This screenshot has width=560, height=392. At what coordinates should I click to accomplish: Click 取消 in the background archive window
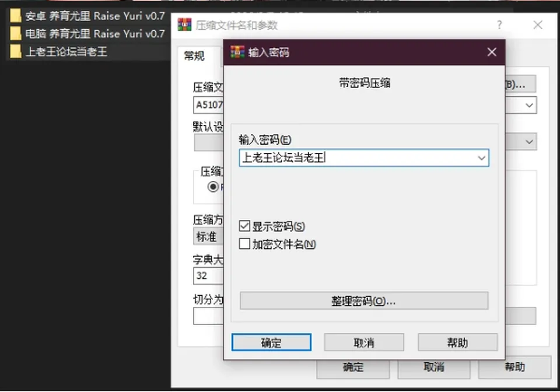click(433, 367)
